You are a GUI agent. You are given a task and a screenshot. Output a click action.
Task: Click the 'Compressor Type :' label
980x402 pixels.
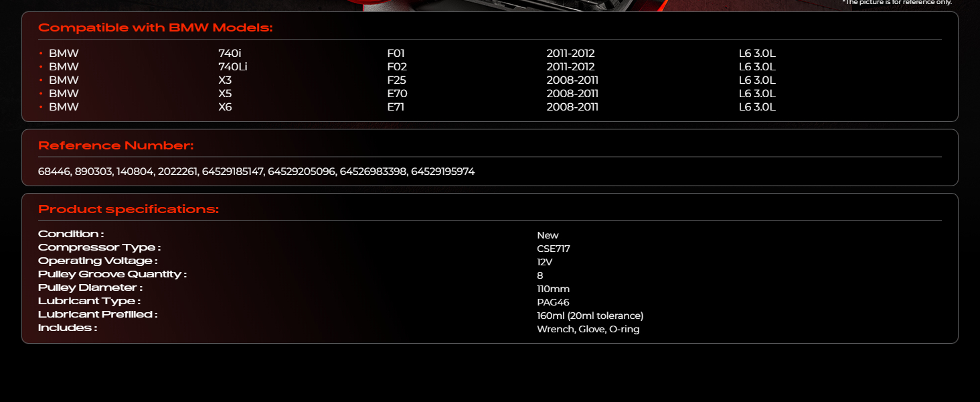(100, 248)
